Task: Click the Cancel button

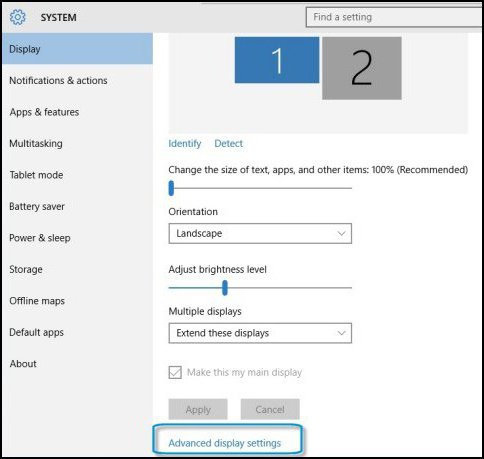Action: pyautogui.click(x=270, y=409)
